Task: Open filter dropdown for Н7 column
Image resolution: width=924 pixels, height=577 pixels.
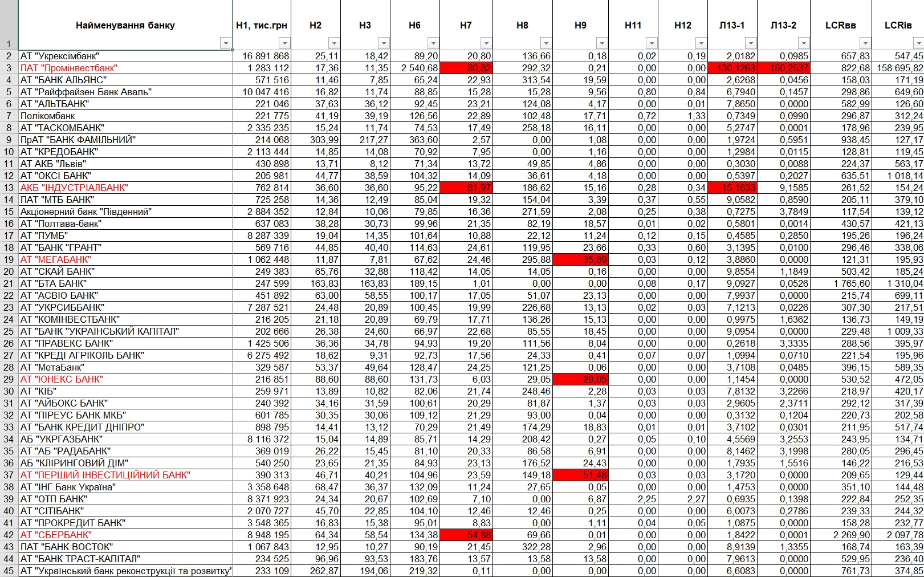Action: (486, 43)
